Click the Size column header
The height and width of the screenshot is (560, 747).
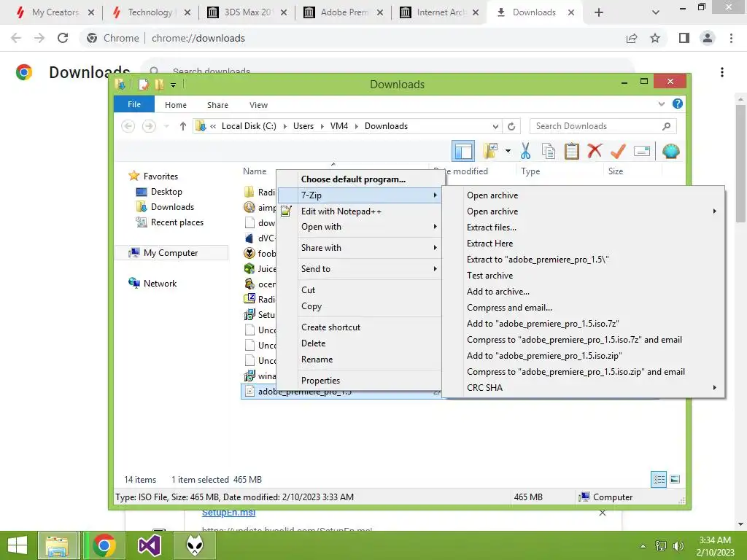(x=615, y=171)
